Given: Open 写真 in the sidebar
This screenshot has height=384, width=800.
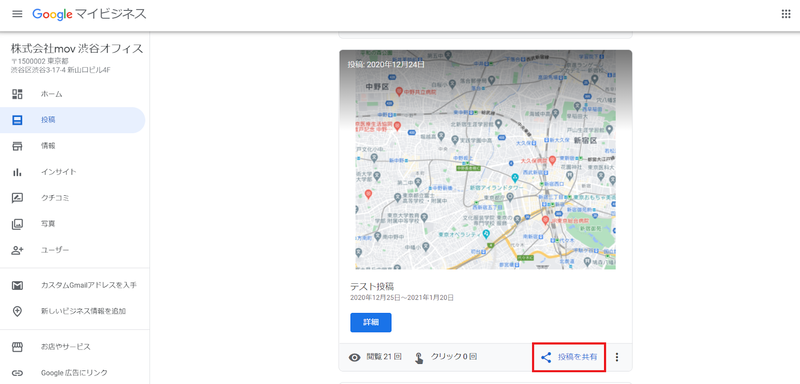Looking at the screenshot, I should tap(72, 224).
